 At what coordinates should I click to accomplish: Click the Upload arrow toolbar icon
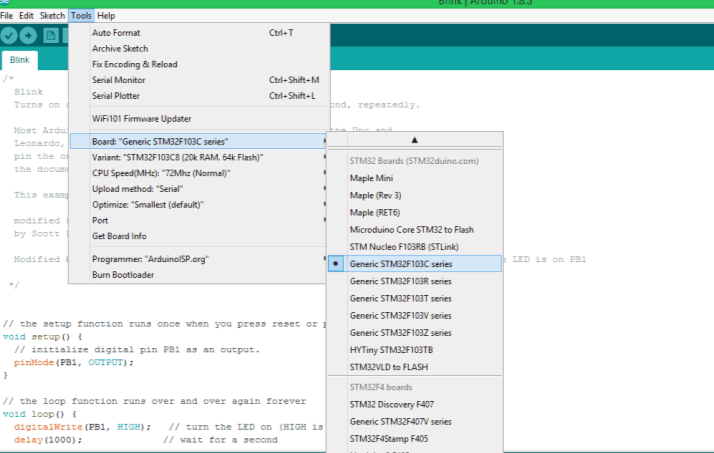click(28, 36)
